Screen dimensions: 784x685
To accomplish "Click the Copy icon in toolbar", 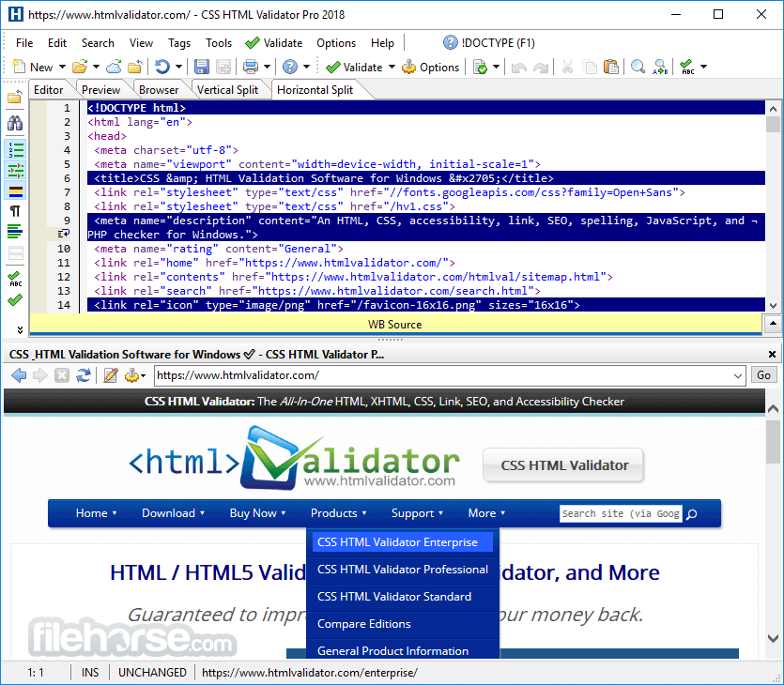I will (590, 67).
